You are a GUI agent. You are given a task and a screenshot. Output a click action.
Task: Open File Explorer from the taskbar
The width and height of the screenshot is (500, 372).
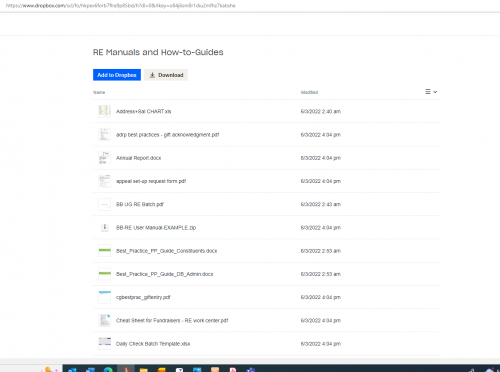pos(144,369)
